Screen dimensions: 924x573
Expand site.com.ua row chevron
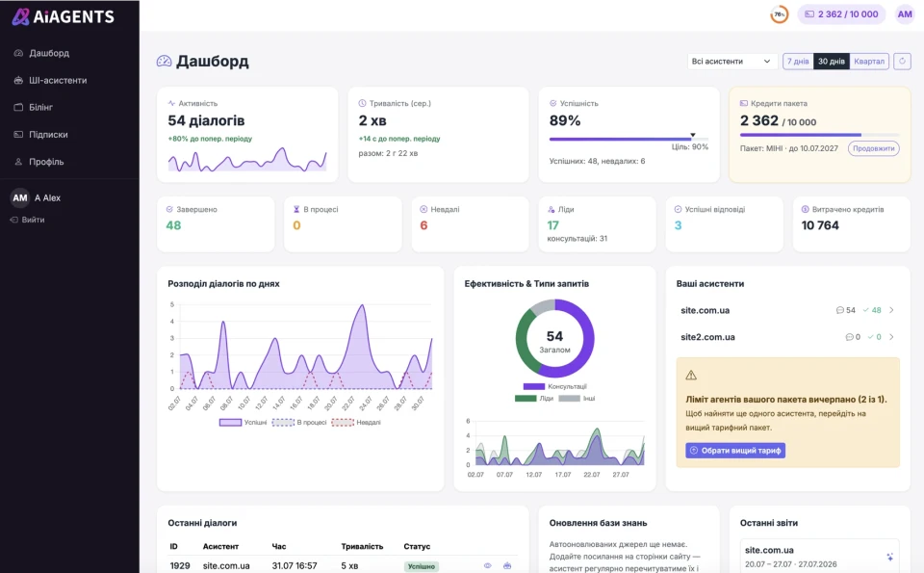(891, 310)
